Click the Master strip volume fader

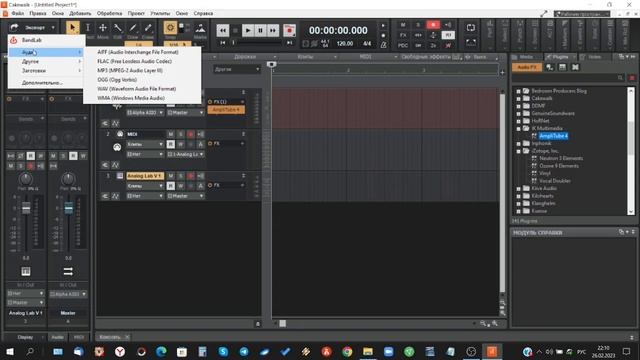coord(69,208)
